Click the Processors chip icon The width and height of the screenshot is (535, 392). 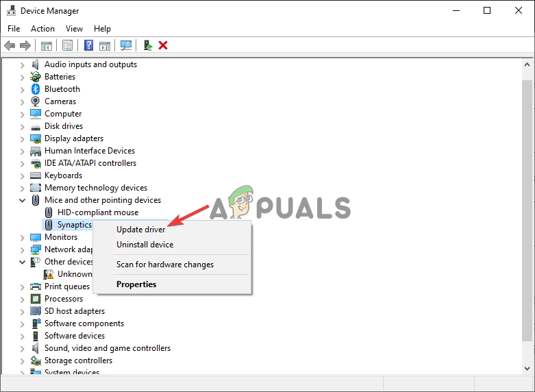click(x=36, y=299)
